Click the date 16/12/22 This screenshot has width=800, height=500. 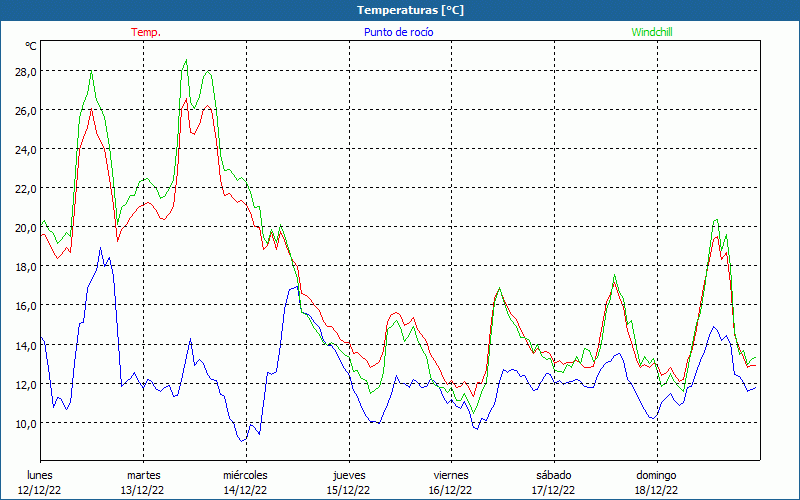pyautogui.click(x=451, y=490)
